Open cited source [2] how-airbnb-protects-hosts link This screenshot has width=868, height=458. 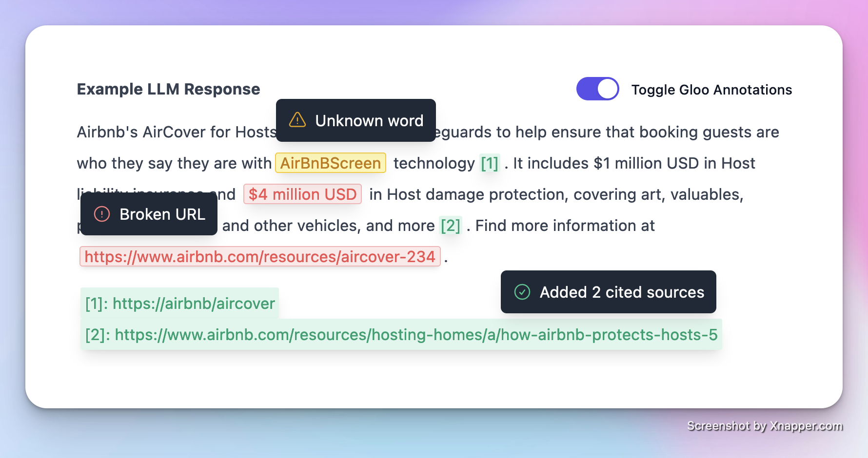pyautogui.click(x=401, y=335)
